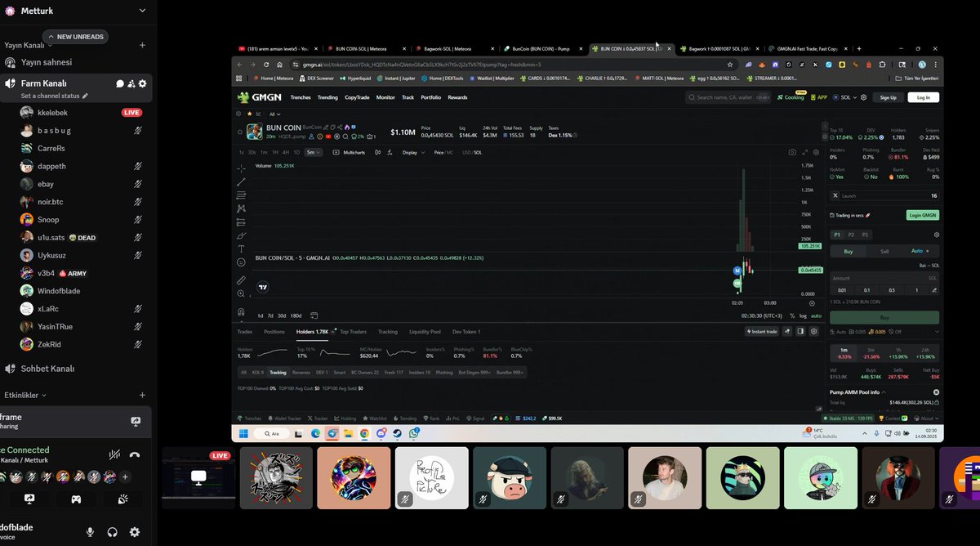The width and height of the screenshot is (980, 546).
Task: Toggle Discord headphones deafen
Action: (113, 532)
